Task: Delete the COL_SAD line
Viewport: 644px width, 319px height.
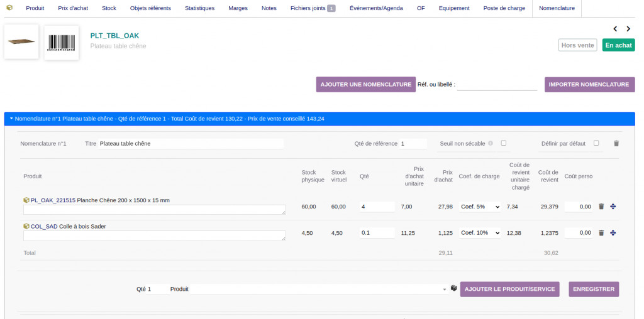Action: (601, 233)
